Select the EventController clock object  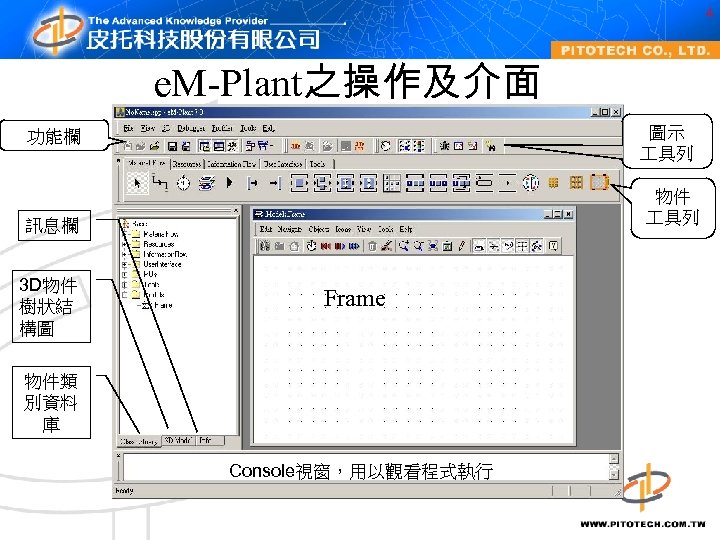(183, 183)
